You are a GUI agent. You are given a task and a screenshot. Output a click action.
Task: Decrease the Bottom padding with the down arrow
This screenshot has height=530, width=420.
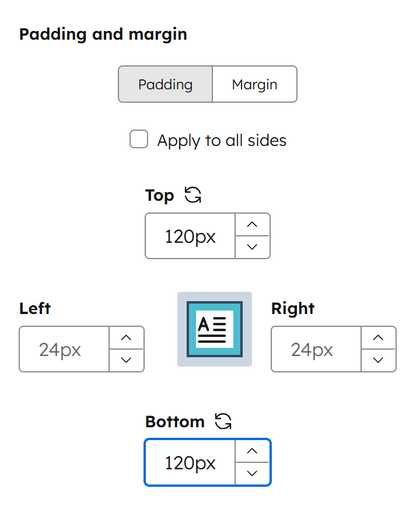tap(252, 473)
